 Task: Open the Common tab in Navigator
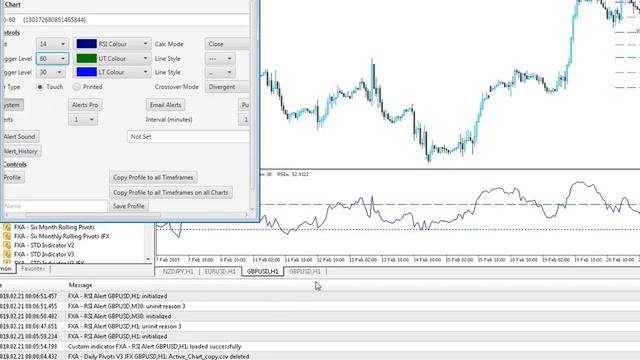coord(7,269)
